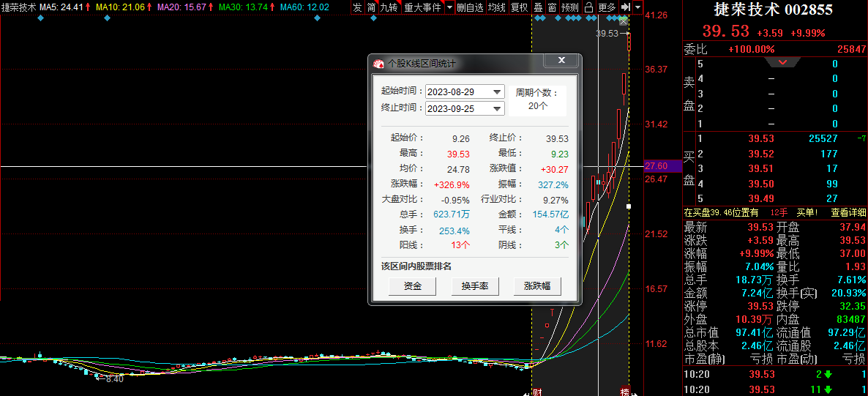Viewport: 868px width, 396px height.
Task: Click the 换手率 ranking button
Action: click(475, 286)
